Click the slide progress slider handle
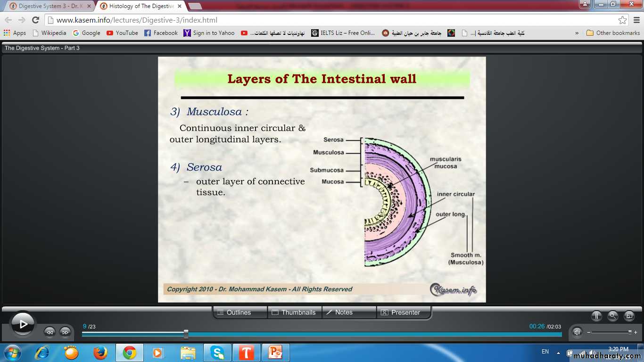This screenshot has height=362, width=644. pos(186,334)
